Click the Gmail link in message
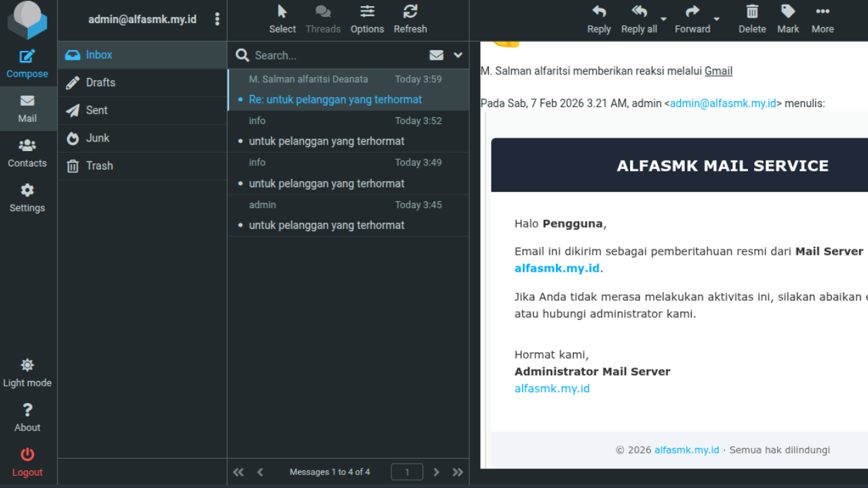Screen dimensions: 868x488 [718, 71]
